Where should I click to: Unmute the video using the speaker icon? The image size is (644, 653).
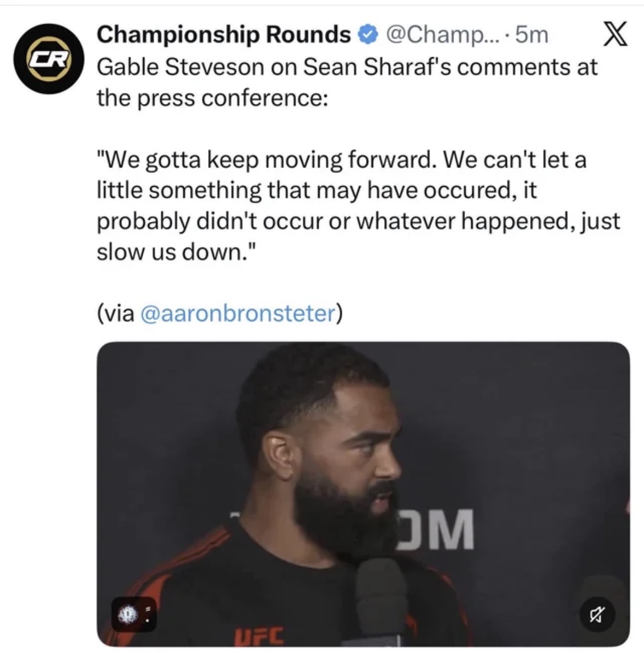pos(597,614)
